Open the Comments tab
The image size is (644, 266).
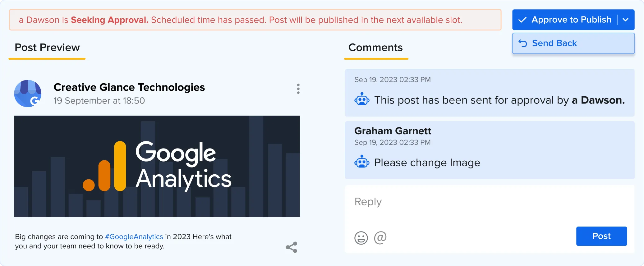375,48
